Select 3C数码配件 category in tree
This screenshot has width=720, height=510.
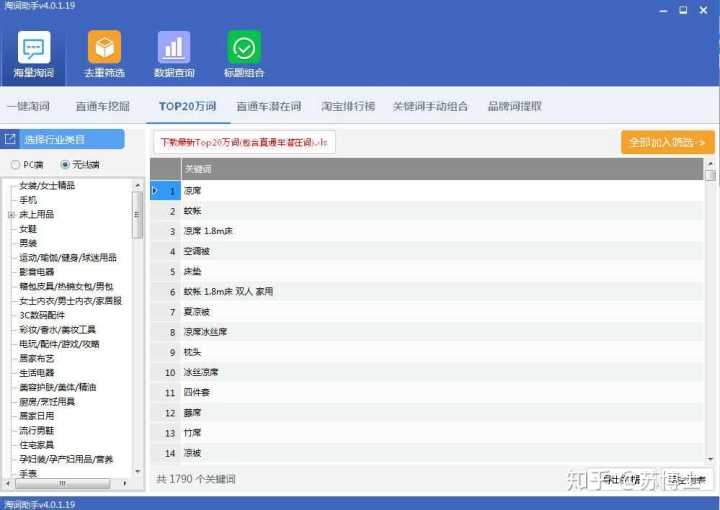point(42,314)
